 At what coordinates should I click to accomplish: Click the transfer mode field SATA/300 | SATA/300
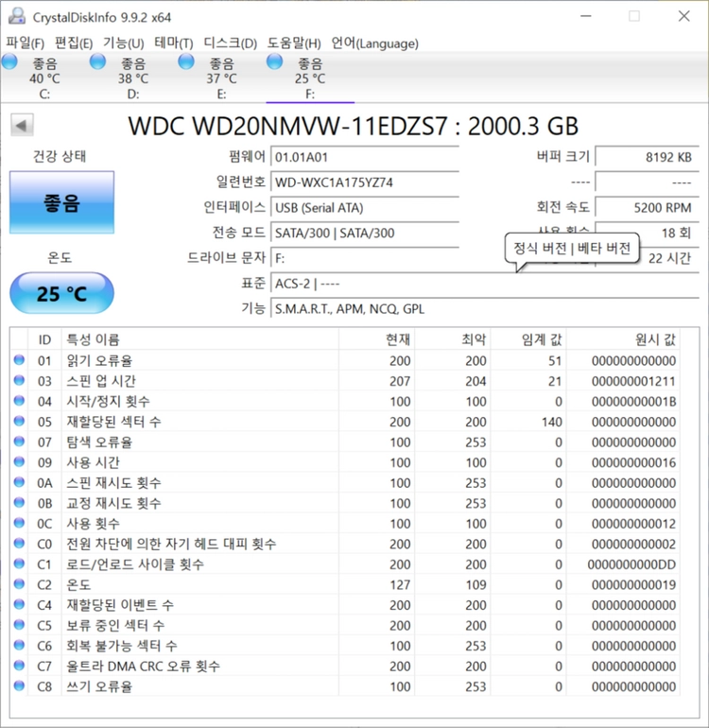365,233
